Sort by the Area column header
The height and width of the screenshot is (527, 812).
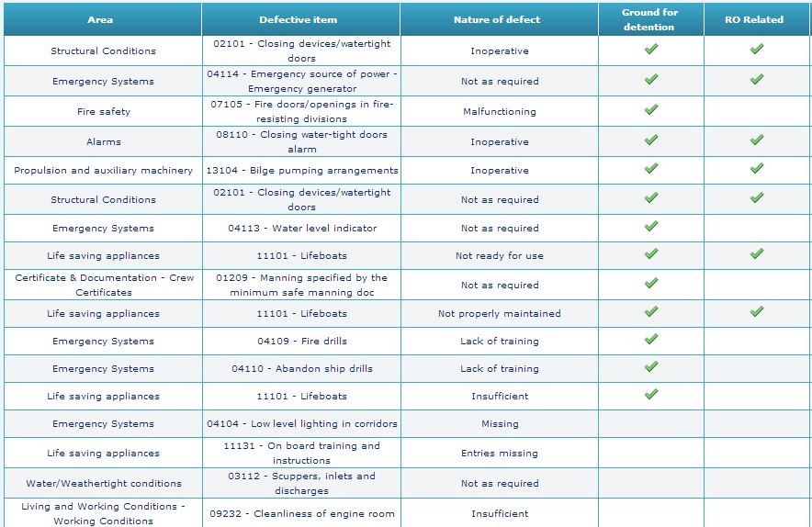click(x=101, y=19)
